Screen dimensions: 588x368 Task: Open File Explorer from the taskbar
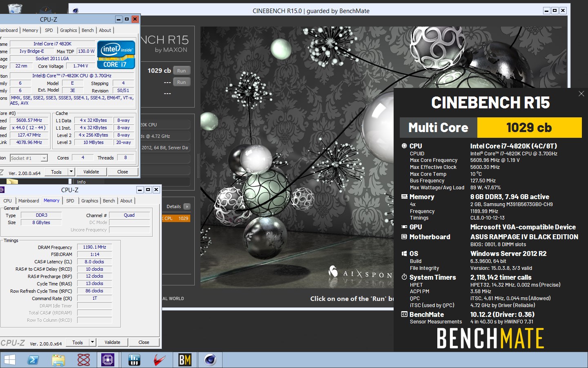[x=58, y=360]
